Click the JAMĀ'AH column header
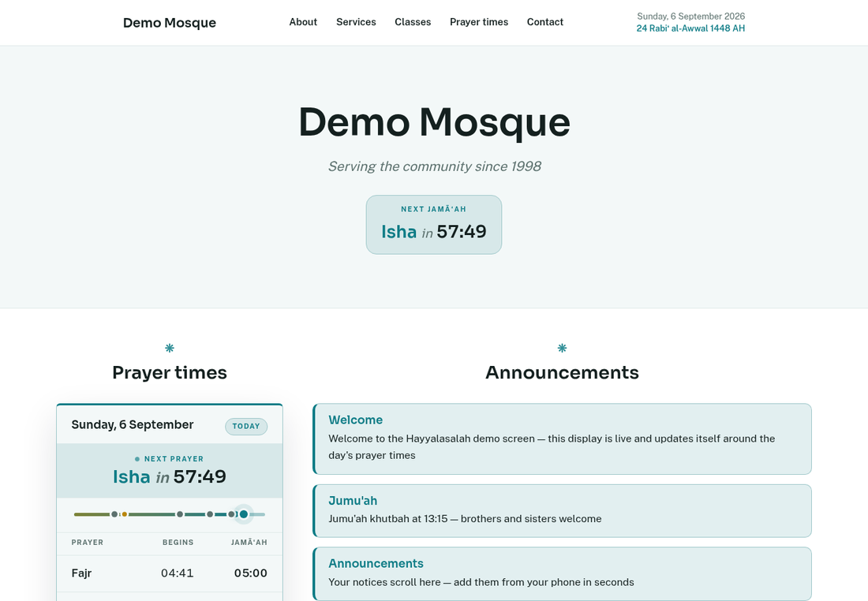Image resolution: width=868 pixels, height=601 pixels. click(249, 543)
